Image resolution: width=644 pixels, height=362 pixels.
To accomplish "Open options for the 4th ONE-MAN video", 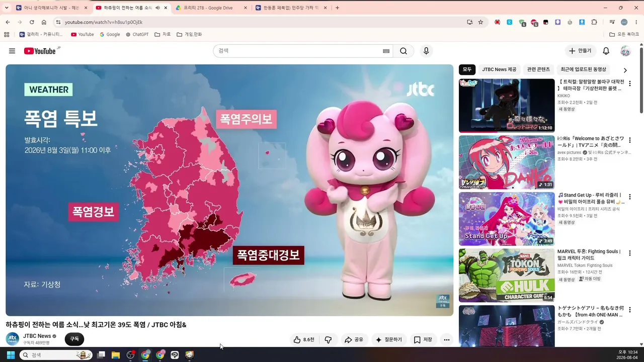I will [629, 310].
